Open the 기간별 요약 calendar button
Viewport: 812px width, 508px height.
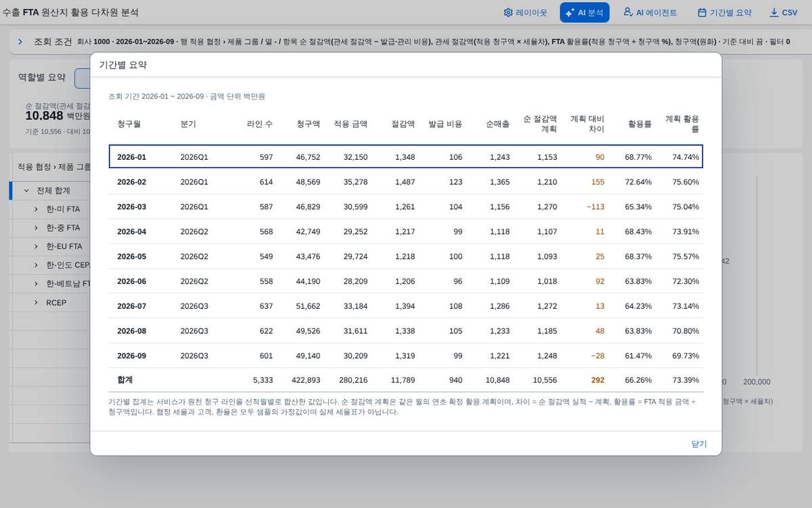coord(724,12)
